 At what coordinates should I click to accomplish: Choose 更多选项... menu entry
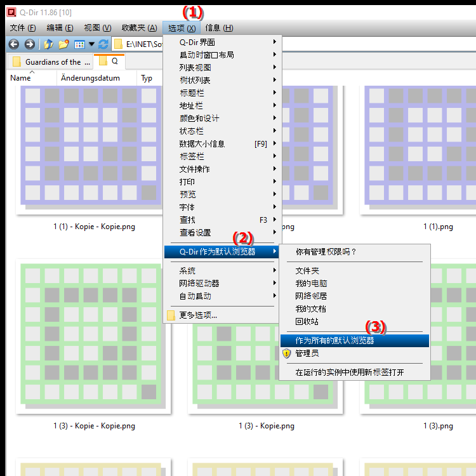(222, 315)
